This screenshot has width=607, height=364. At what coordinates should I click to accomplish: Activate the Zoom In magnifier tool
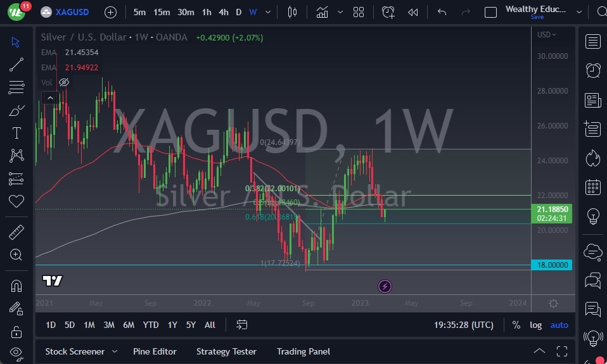(16, 254)
